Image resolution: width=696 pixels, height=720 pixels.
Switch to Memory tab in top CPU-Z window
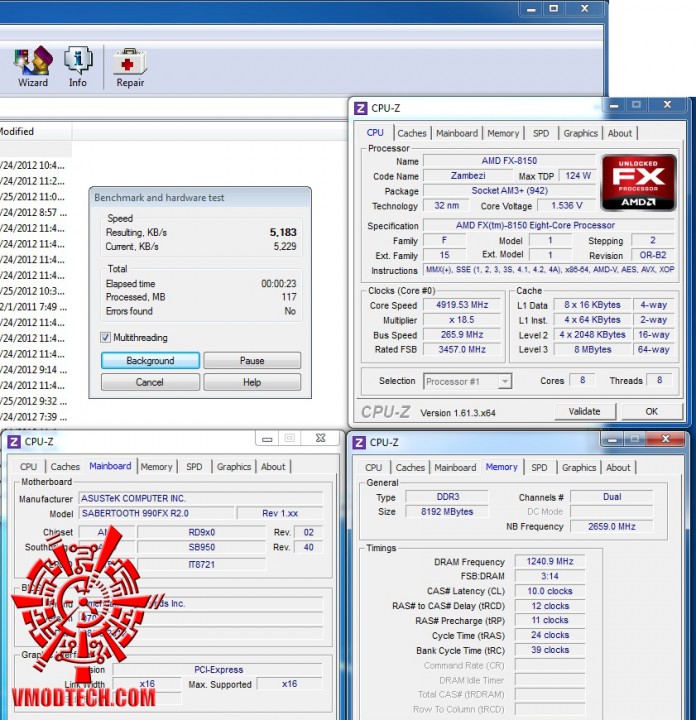[x=503, y=133]
